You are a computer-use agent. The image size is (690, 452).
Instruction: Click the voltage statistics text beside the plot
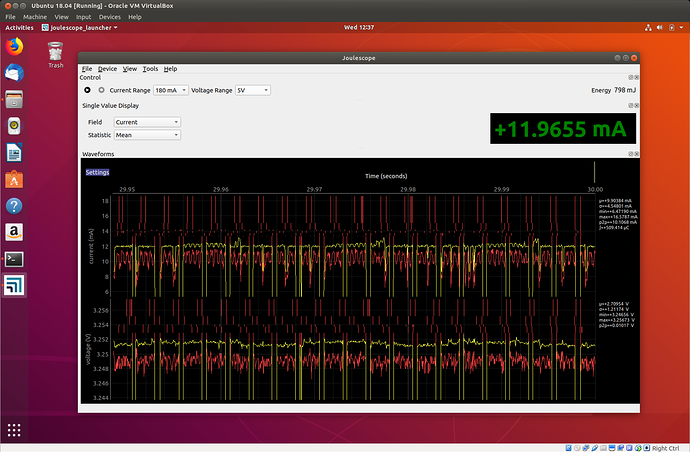click(x=617, y=315)
